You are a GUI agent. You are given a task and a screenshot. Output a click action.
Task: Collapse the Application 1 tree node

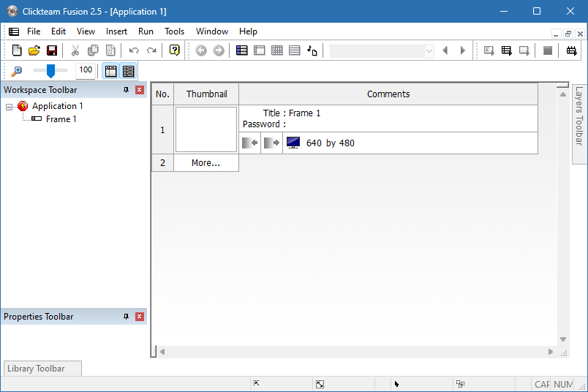click(x=9, y=108)
